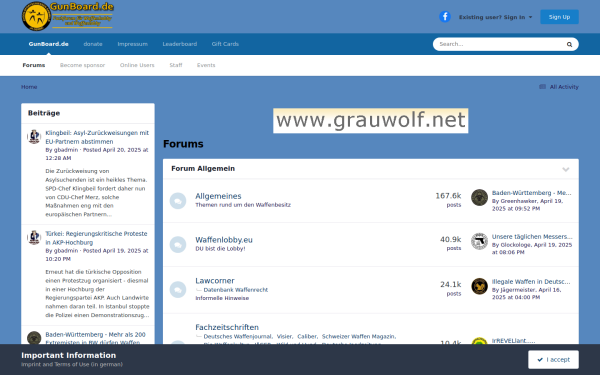Open Jägermeister's avatar in Lawcorner row

click(479, 286)
